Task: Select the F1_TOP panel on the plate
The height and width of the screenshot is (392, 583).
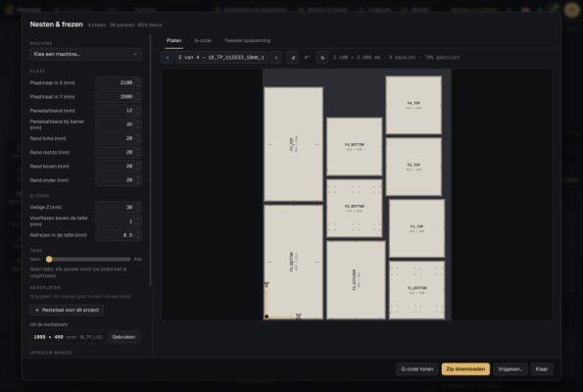Action: [x=416, y=228]
